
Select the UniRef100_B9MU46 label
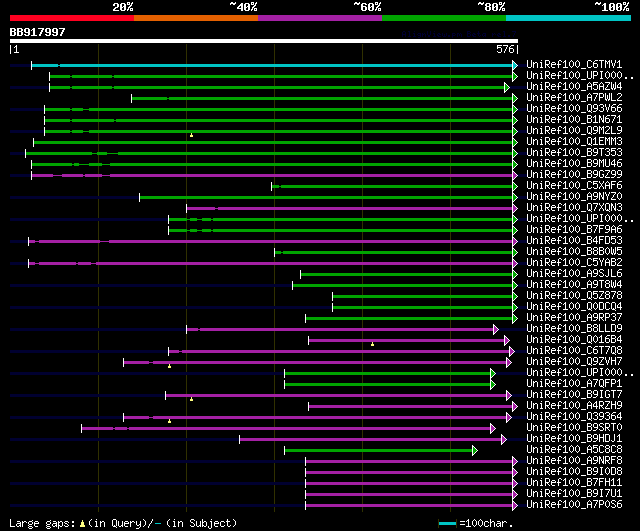(x=574, y=164)
